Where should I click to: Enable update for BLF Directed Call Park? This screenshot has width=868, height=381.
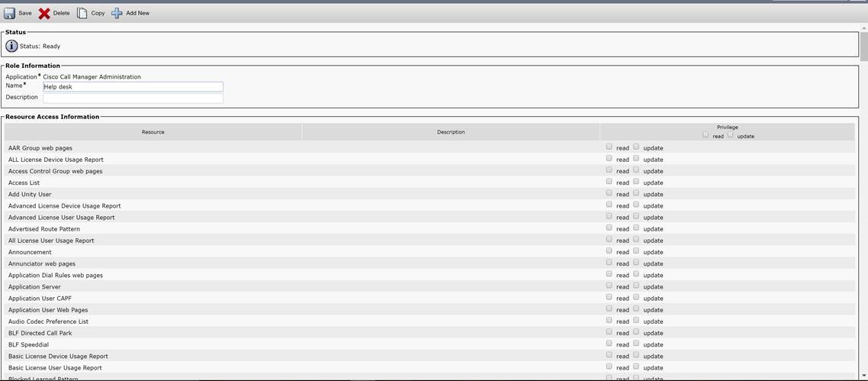[x=636, y=332]
